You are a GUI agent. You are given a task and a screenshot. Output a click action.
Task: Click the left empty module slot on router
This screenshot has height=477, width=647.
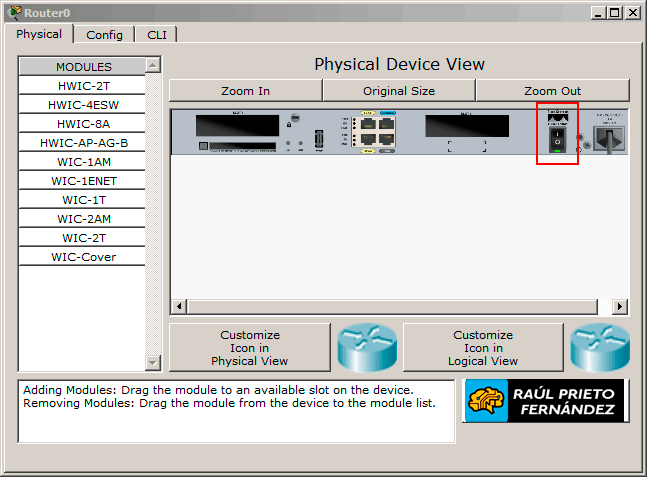click(x=237, y=126)
